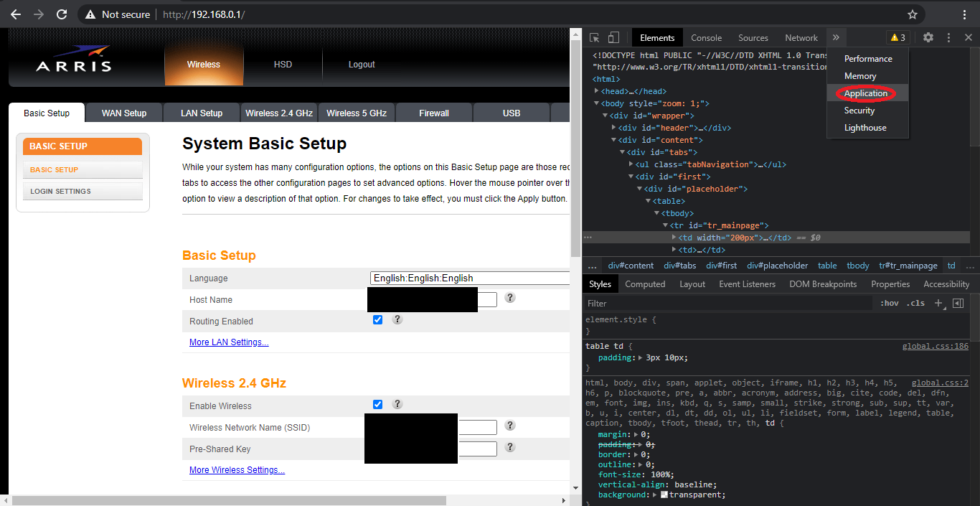
Task: Open LOGIN SETTINGS sidebar item
Action: tap(83, 191)
